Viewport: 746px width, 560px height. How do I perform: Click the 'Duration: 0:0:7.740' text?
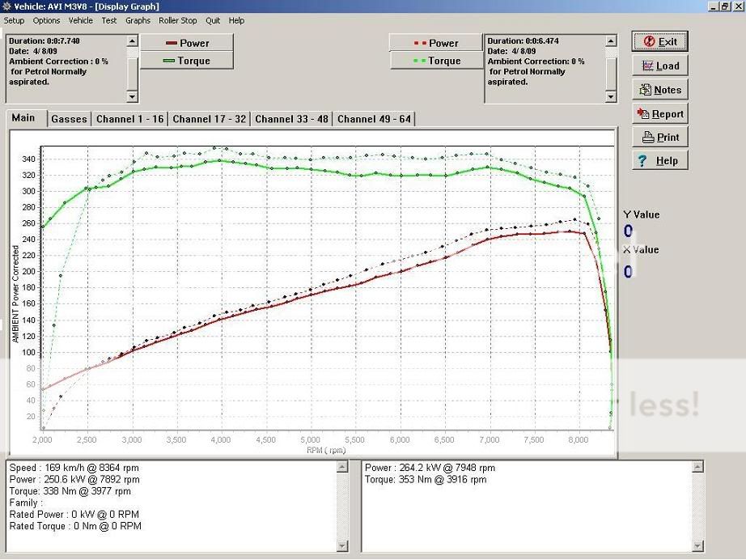[x=45, y=41]
